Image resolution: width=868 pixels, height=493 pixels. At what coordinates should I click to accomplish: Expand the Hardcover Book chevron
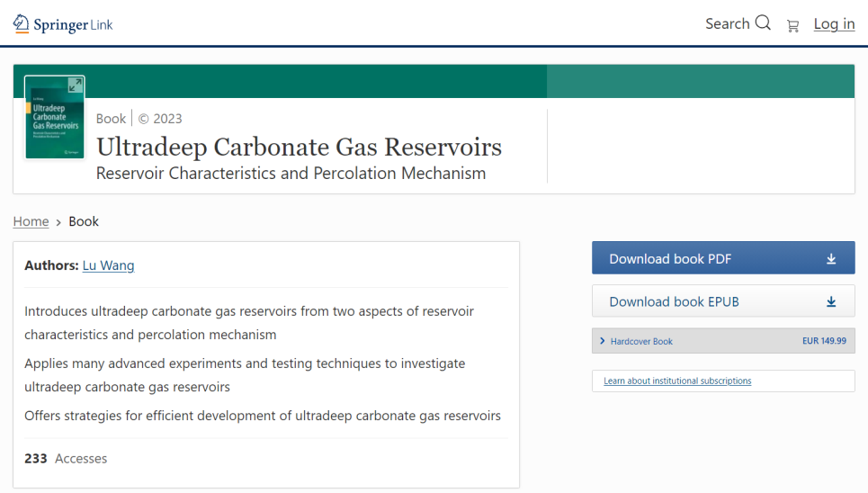602,341
